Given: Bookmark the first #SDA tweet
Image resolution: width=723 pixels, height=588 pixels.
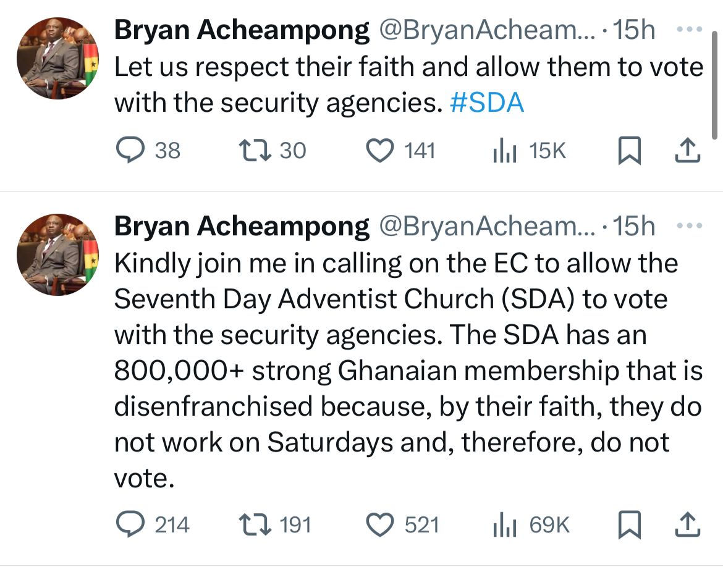Looking at the screenshot, I should [628, 151].
